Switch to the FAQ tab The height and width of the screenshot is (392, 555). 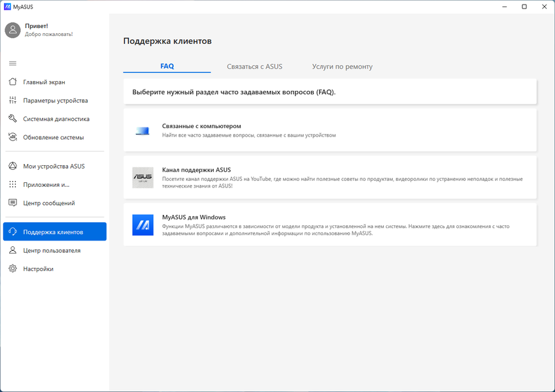[x=167, y=66]
